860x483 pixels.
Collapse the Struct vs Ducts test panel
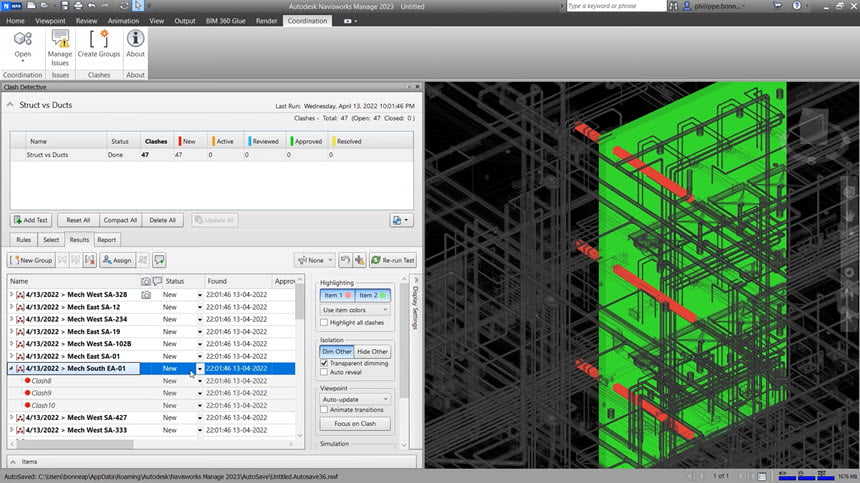point(10,105)
